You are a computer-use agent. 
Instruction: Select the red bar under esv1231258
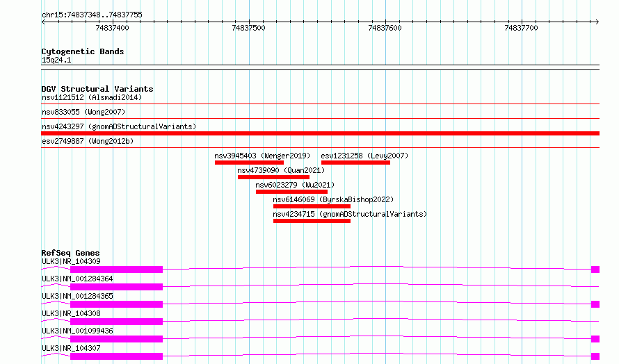355,163
